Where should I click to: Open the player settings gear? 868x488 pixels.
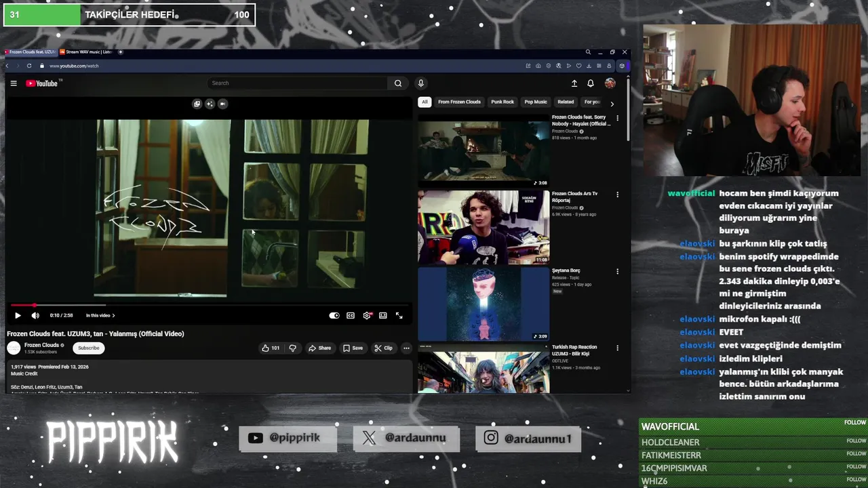(x=367, y=315)
